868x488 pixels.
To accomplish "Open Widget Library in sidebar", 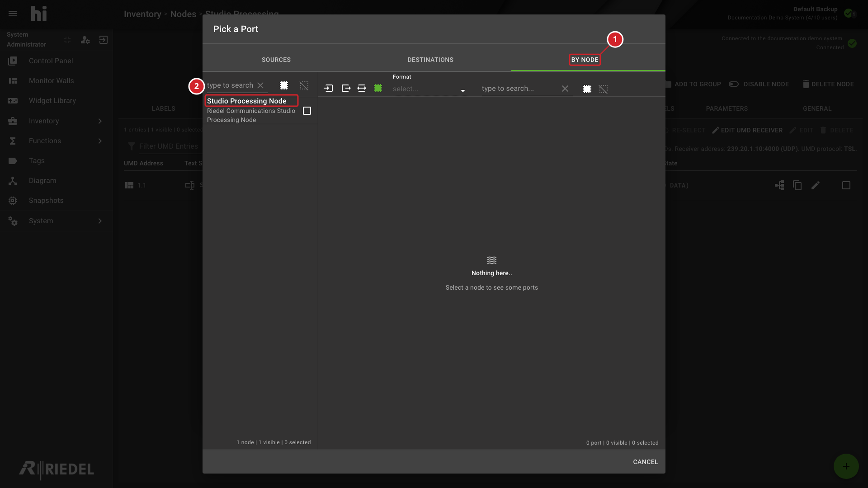I will pos(56,101).
